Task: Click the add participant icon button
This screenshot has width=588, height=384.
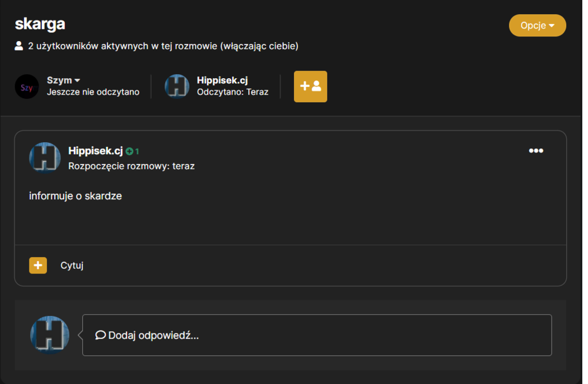Action: [x=310, y=86]
